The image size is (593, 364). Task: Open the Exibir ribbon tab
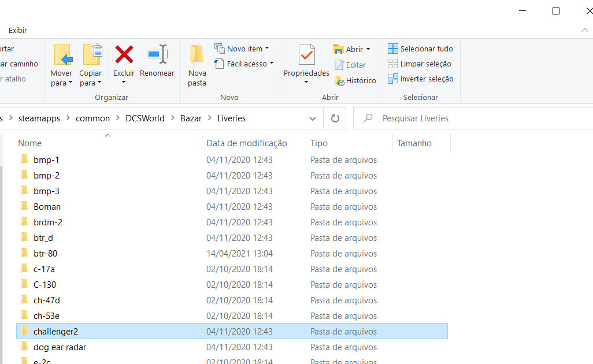(18, 30)
